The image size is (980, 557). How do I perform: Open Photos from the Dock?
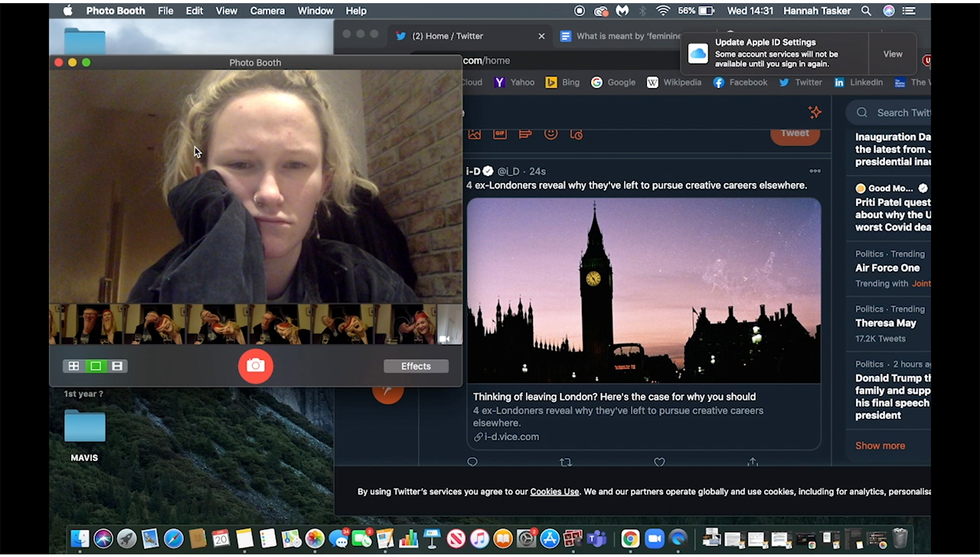[315, 539]
